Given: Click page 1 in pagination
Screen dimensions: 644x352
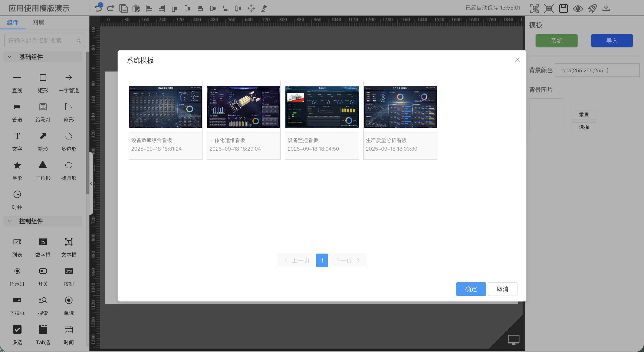Looking at the screenshot, I should (x=322, y=260).
